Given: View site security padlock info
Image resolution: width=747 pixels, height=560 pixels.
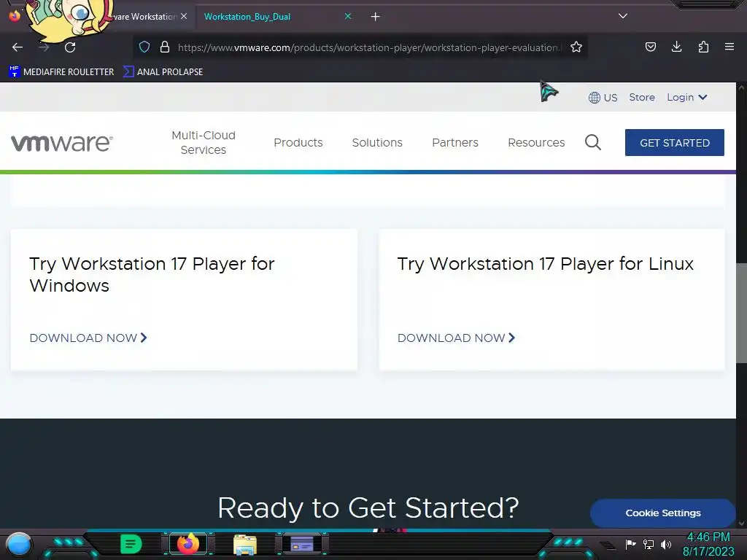Looking at the screenshot, I should tap(165, 47).
